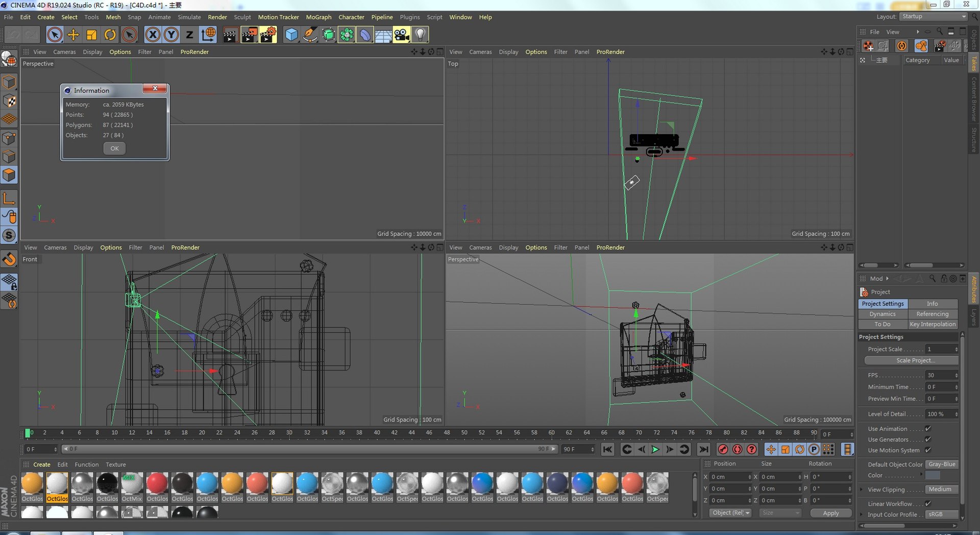Open Edit Render Settings icon
The width and height of the screenshot is (980, 535).
(x=268, y=35)
